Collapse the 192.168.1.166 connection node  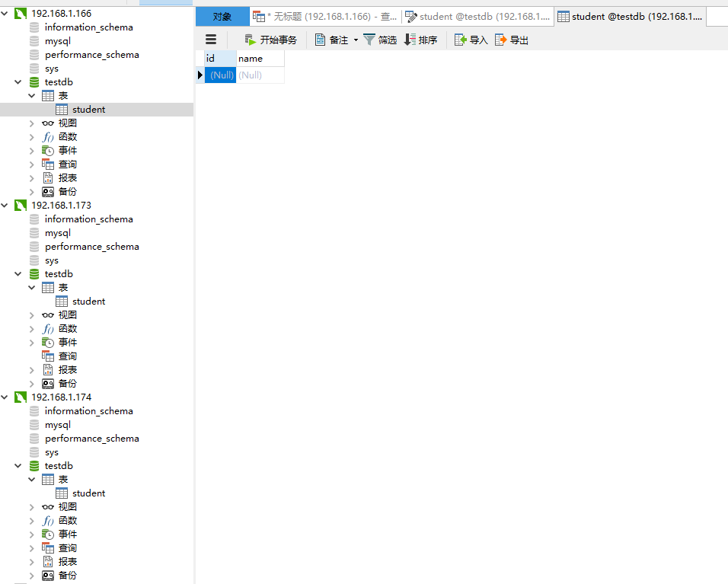tap(5, 13)
